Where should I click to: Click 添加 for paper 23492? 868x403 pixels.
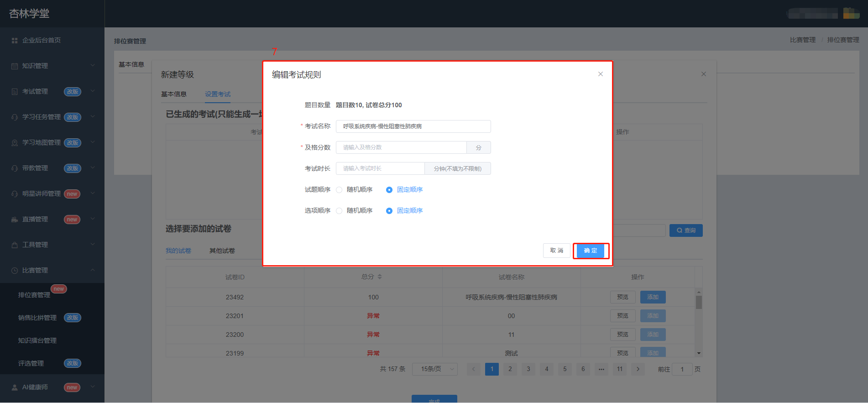point(653,297)
